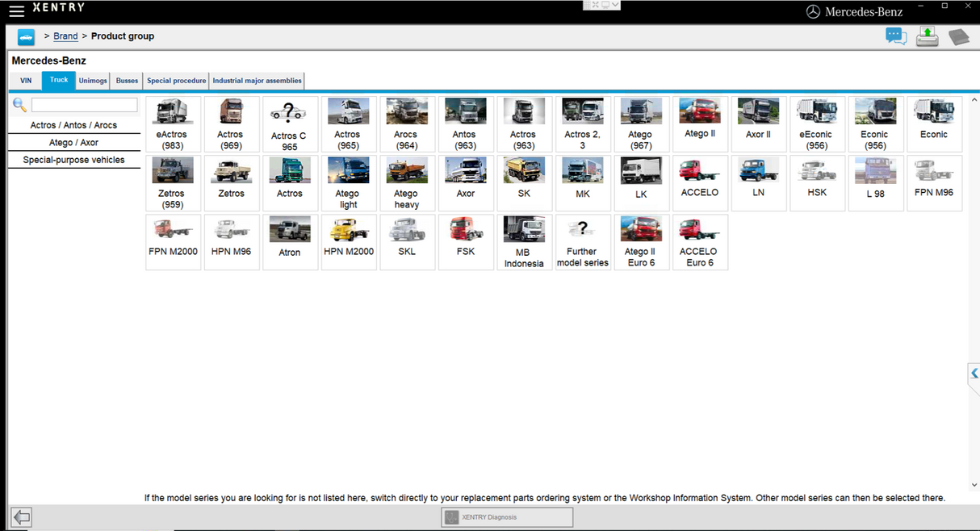The width and height of the screenshot is (980, 531).
Task: Open the manual book icon
Action: click(958, 37)
